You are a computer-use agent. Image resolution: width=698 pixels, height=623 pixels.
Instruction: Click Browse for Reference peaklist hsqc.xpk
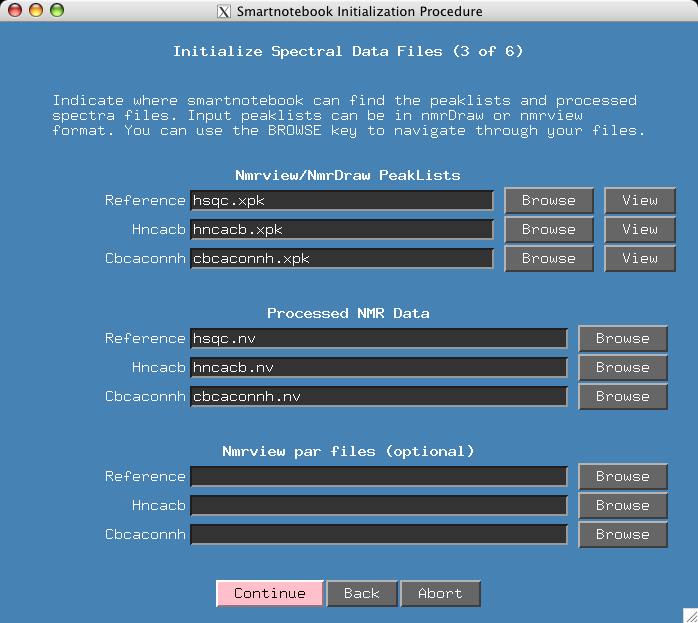pyautogui.click(x=548, y=200)
